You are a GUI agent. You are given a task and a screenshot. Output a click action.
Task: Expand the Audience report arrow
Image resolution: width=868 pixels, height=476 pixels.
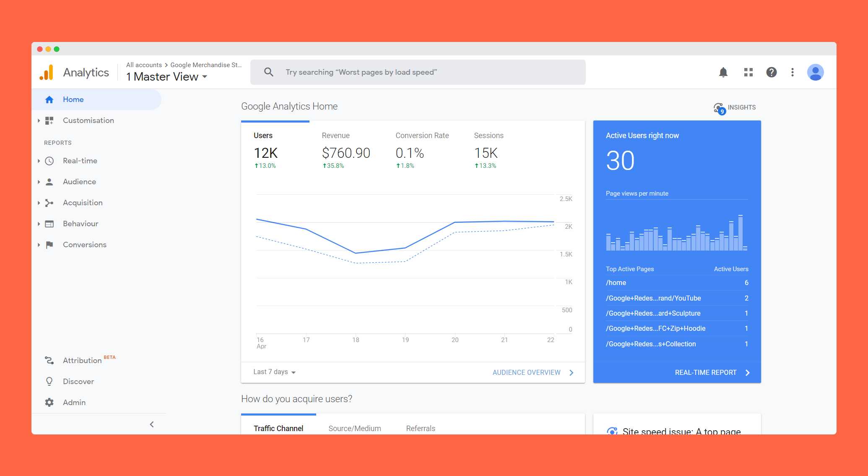tap(39, 182)
